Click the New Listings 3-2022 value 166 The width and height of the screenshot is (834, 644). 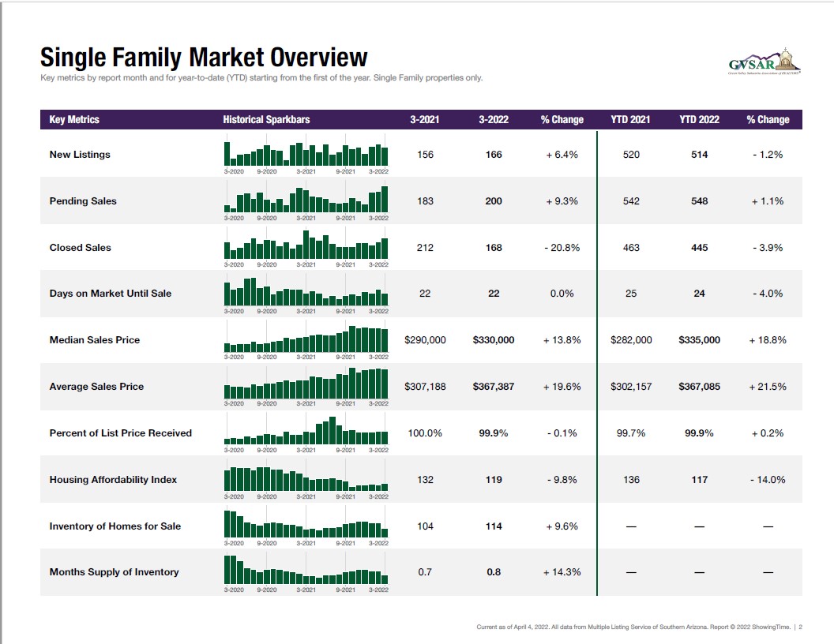pyautogui.click(x=494, y=155)
